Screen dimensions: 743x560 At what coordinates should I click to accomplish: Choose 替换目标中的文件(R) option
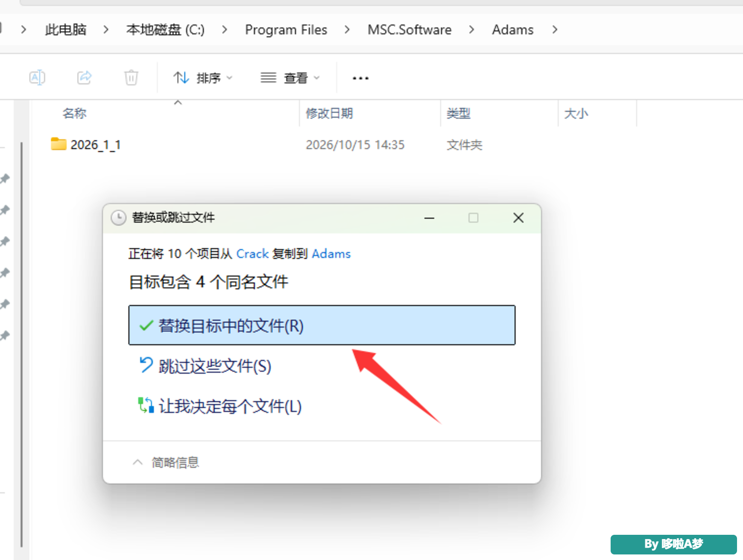(x=322, y=325)
